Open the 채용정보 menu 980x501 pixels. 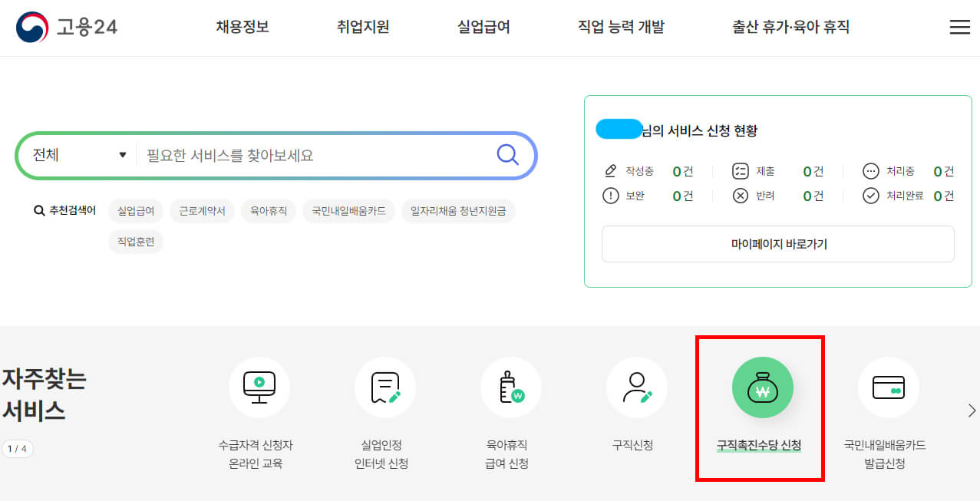pyautogui.click(x=242, y=25)
